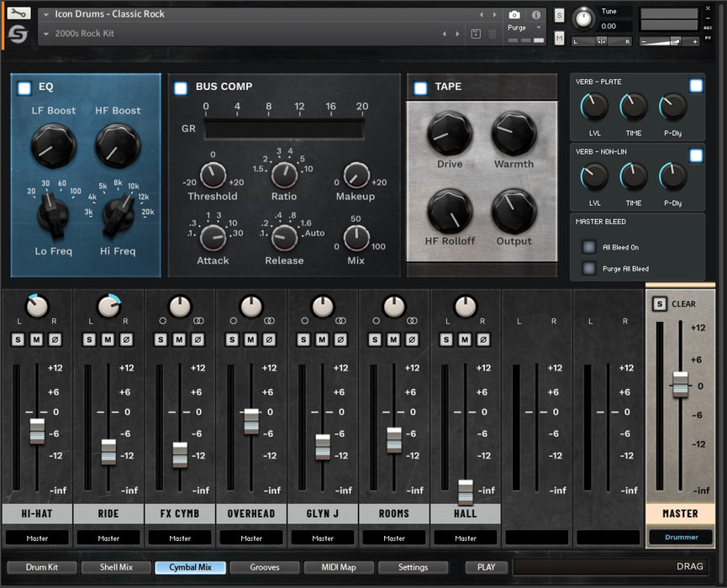727x588 pixels.
Task: Click the save snapshot icon
Action: pyautogui.click(x=476, y=34)
